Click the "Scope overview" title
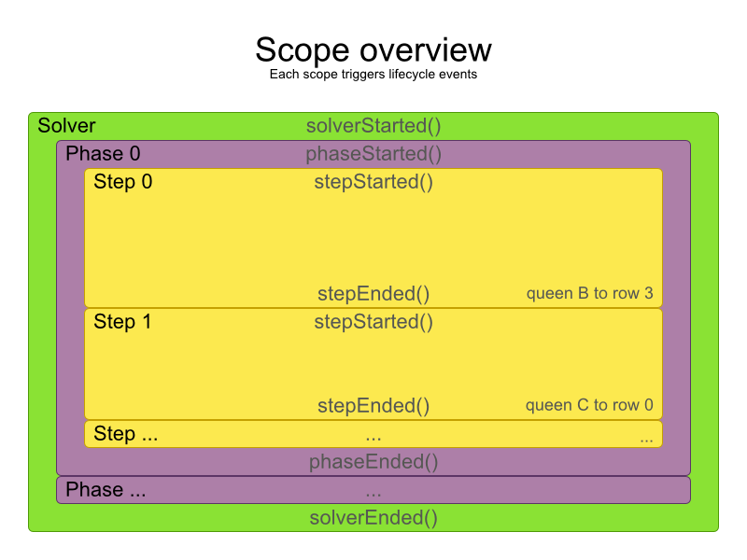747x560 pixels. click(x=373, y=49)
